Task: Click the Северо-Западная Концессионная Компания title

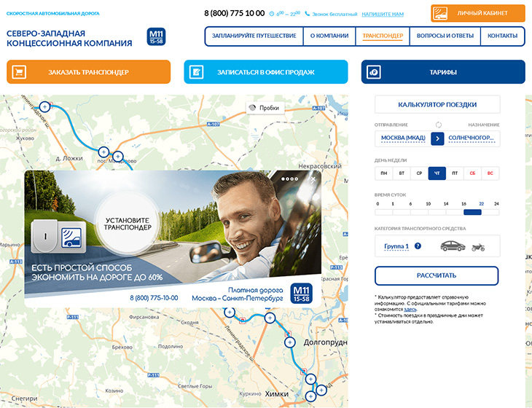Action: pyautogui.click(x=69, y=39)
